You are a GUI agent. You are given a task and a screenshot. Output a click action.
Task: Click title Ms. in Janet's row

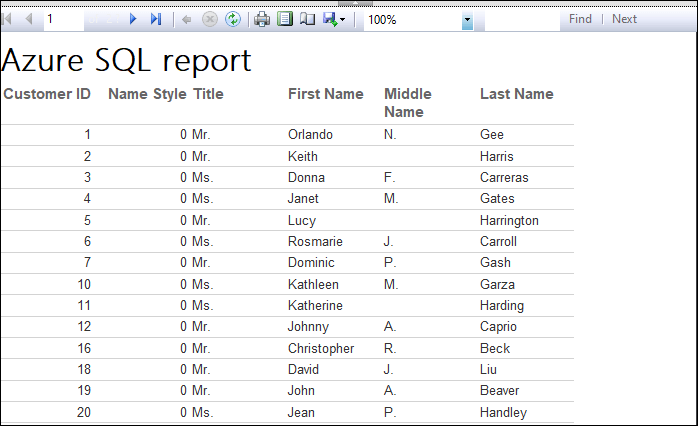(x=203, y=198)
